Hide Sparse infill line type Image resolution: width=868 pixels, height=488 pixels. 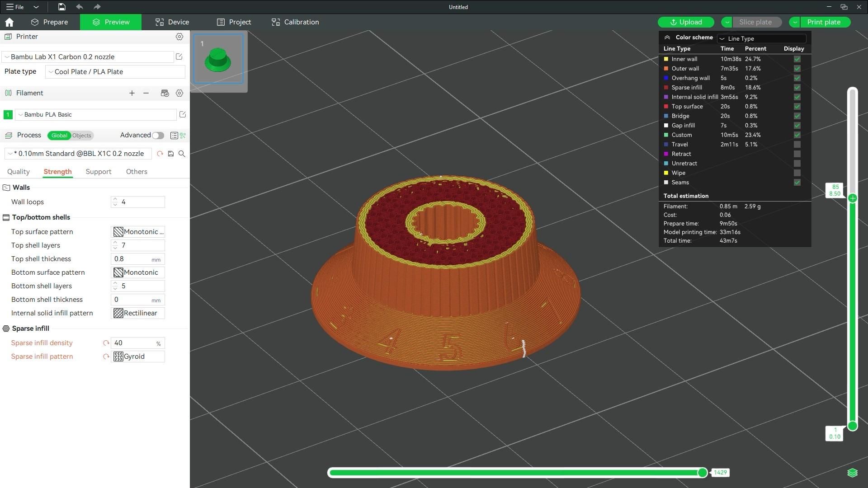pos(797,88)
